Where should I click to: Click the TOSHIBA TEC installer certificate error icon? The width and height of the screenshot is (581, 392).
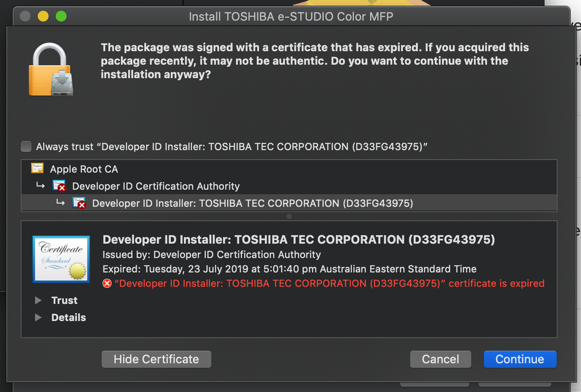pyautogui.click(x=79, y=203)
